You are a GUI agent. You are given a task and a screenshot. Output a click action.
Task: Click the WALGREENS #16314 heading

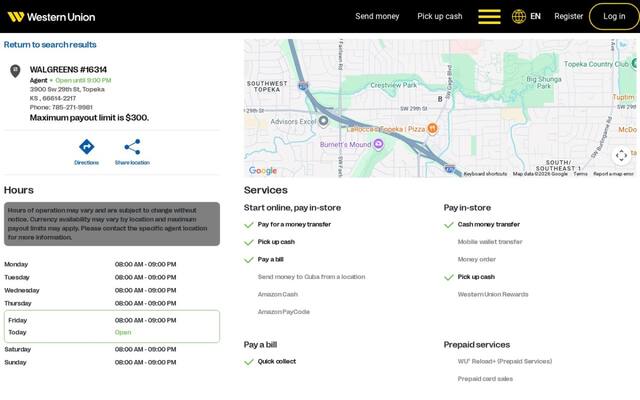pyautogui.click(x=68, y=69)
